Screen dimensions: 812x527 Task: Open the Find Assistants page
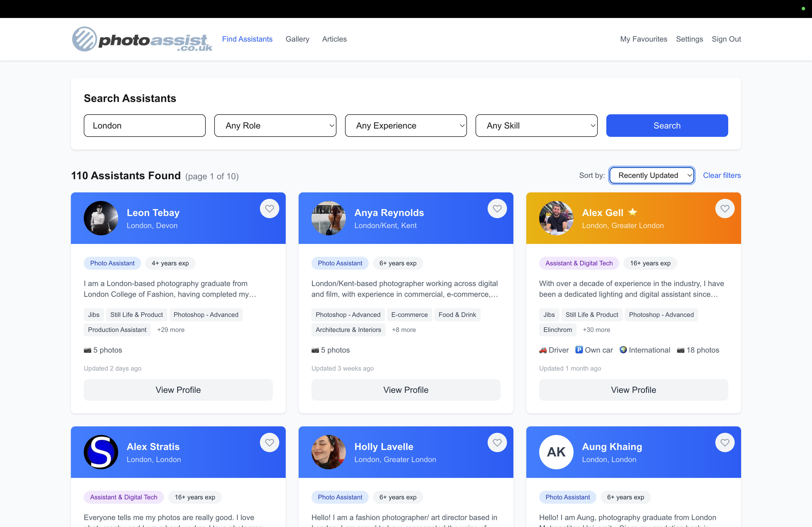(247, 39)
